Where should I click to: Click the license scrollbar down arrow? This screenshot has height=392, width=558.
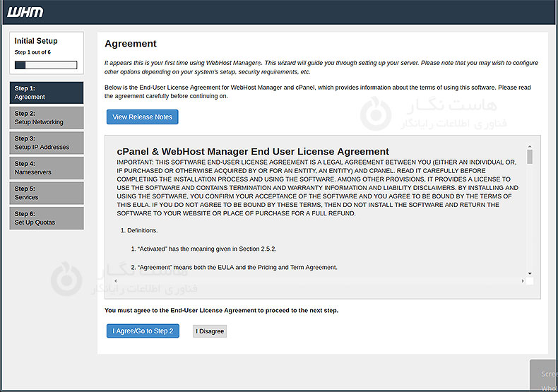tap(530, 273)
